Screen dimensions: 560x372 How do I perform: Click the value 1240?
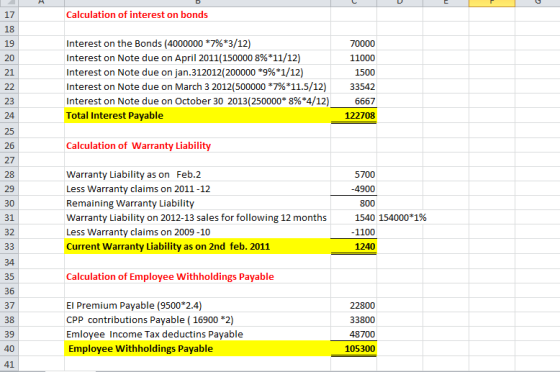(365, 247)
